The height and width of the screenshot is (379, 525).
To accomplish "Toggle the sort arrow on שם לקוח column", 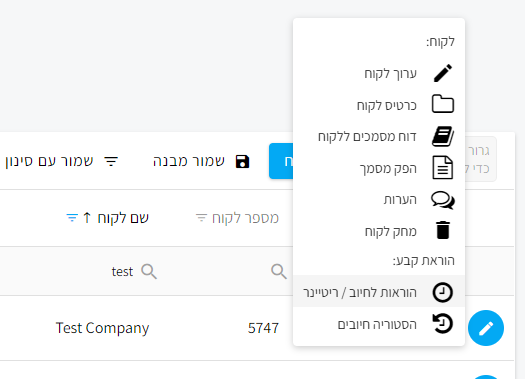I will pyautogui.click(x=87, y=218).
